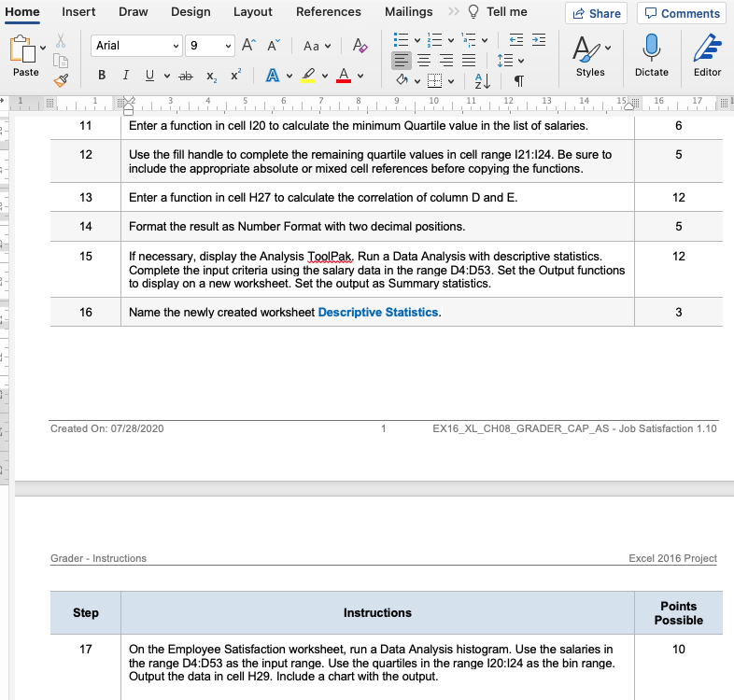Switch to the Layout tab
Viewport: 734px width, 700px height.
pyautogui.click(x=253, y=12)
